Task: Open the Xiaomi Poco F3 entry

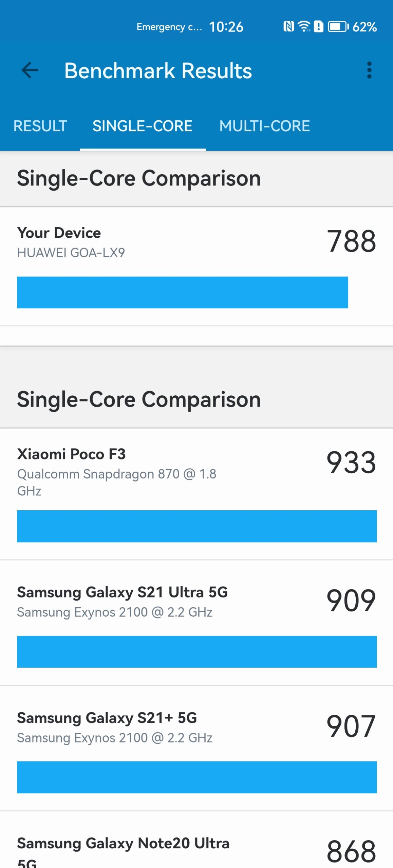Action: [x=196, y=494]
